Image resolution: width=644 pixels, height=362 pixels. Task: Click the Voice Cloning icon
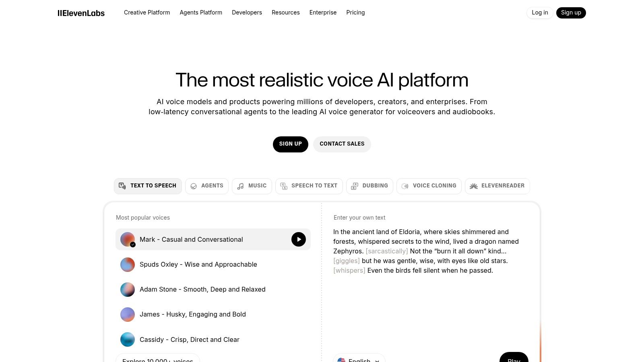click(x=404, y=186)
